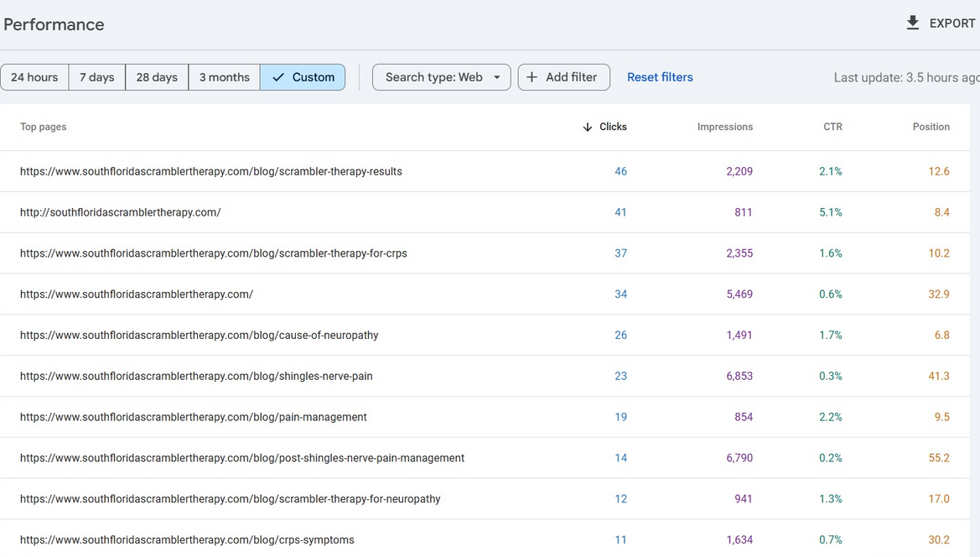Open the scrambler-therapy-for-neuropathy page row
This screenshot has width=980, height=557.
[x=485, y=499]
